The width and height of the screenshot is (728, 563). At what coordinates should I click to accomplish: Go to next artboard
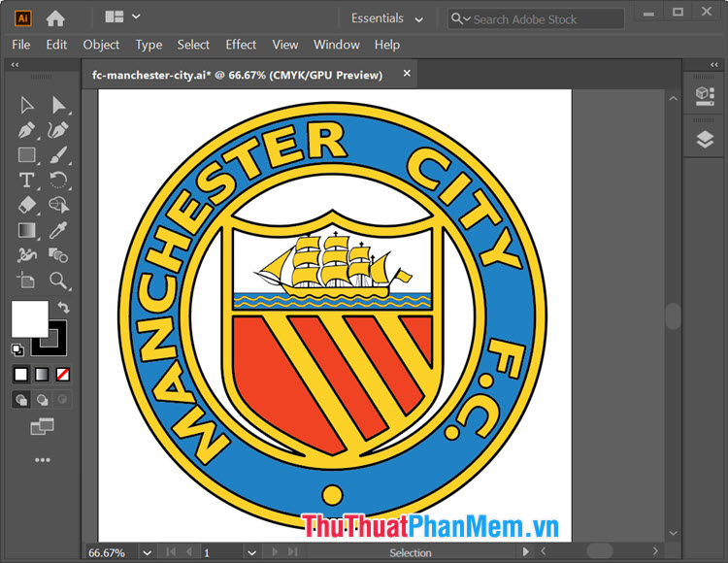[275, 552]
